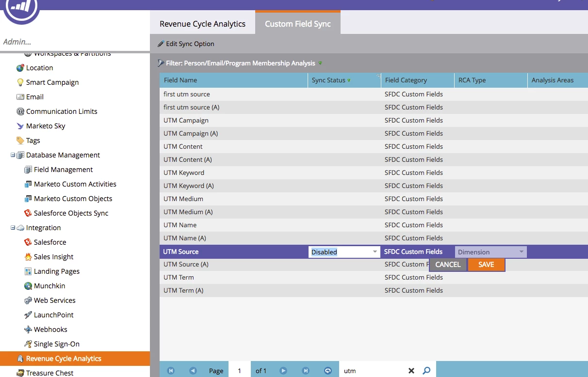Screen dimensions: 588x377
Task: Click the Treasure Chest icon
Action: pyautogui.click(x=20, y=373)
